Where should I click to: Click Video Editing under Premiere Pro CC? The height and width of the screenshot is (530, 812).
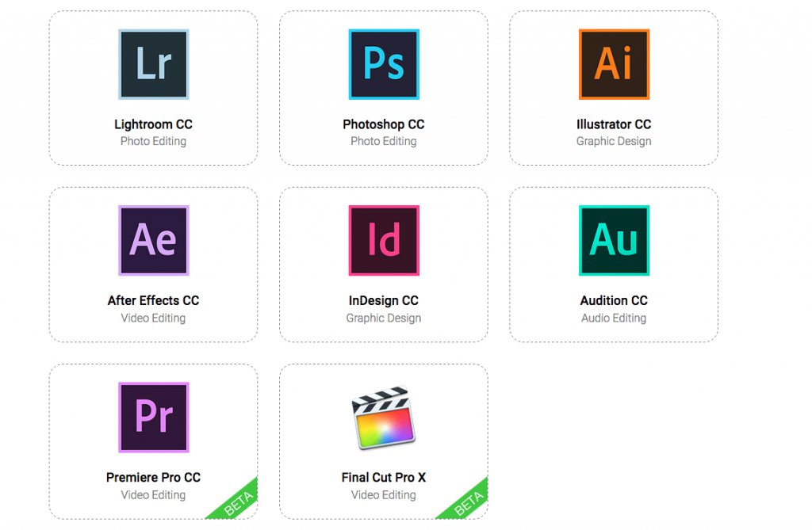[x=153, y=495]
